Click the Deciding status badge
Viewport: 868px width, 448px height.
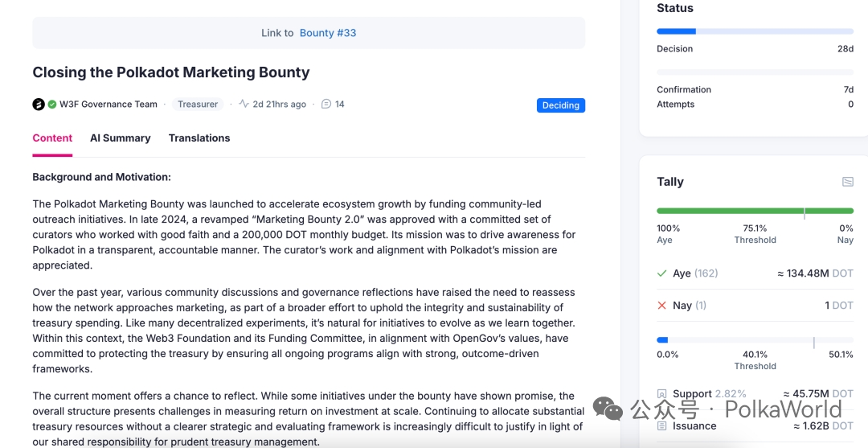pyautogui.click(x=561, y=105)
